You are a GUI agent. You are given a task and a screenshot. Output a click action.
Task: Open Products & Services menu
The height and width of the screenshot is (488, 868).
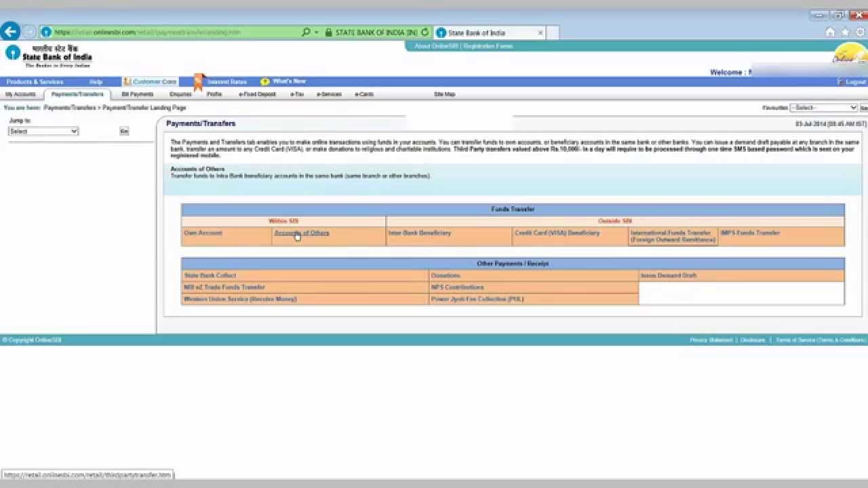(x=35, y=82)
